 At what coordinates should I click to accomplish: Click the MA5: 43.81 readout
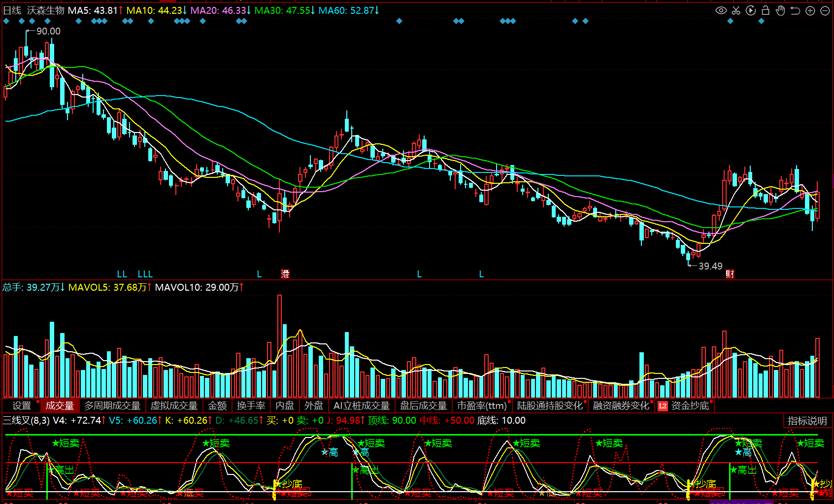tap(96, 10)
